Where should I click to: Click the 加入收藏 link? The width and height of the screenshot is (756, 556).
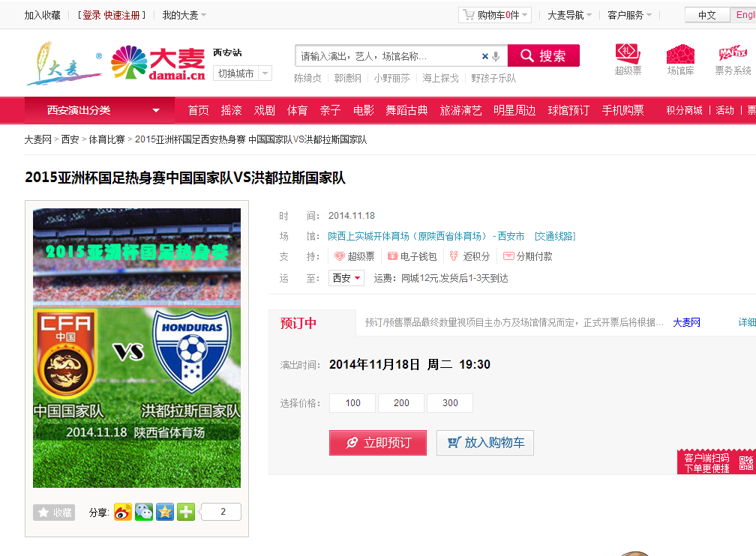43,16
